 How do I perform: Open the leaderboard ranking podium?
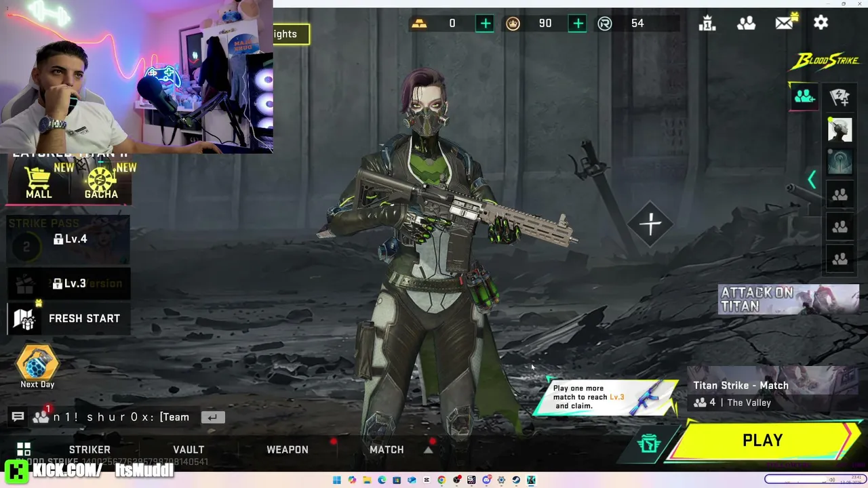point(707,23)
